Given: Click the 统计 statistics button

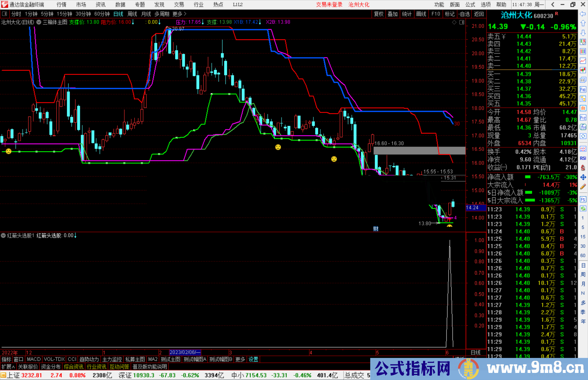Looking at the screenshot, I should 407,14.
